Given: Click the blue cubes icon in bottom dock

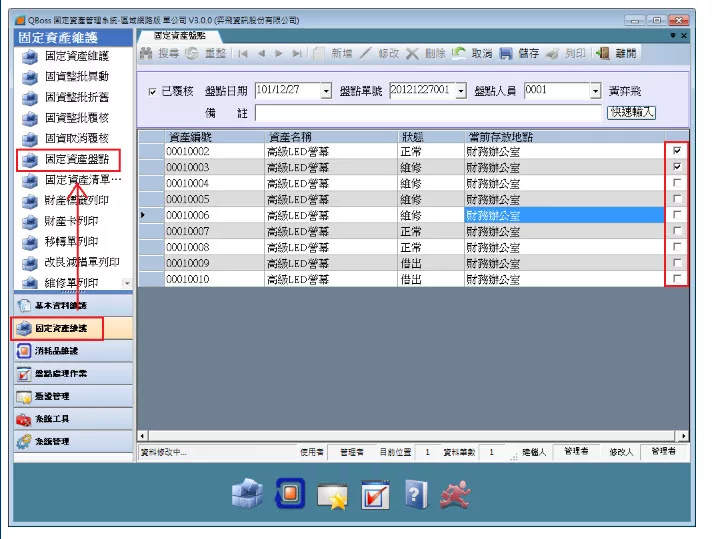Looking at the screenshot, I should pyautogui.click(x=246, y=493).
